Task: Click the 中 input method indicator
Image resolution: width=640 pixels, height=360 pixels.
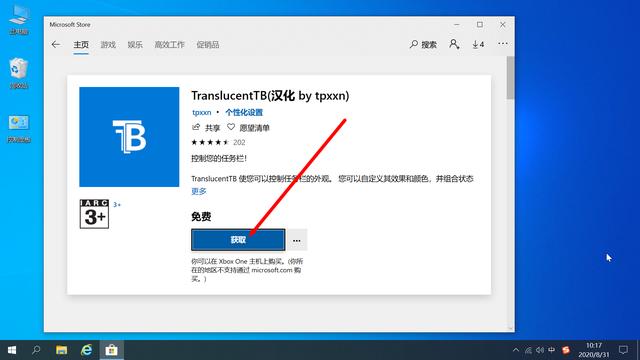Action: pyautogui.click(x=552, y=350)
